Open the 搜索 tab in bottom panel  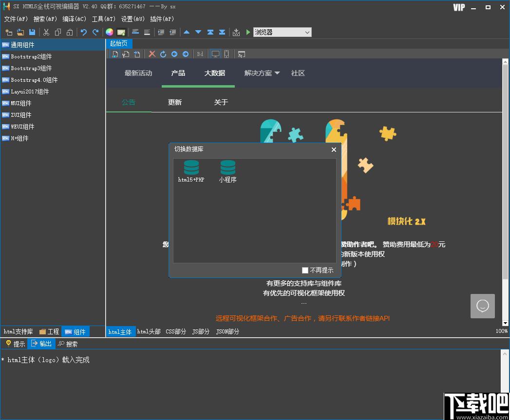[x=68, y=344]
